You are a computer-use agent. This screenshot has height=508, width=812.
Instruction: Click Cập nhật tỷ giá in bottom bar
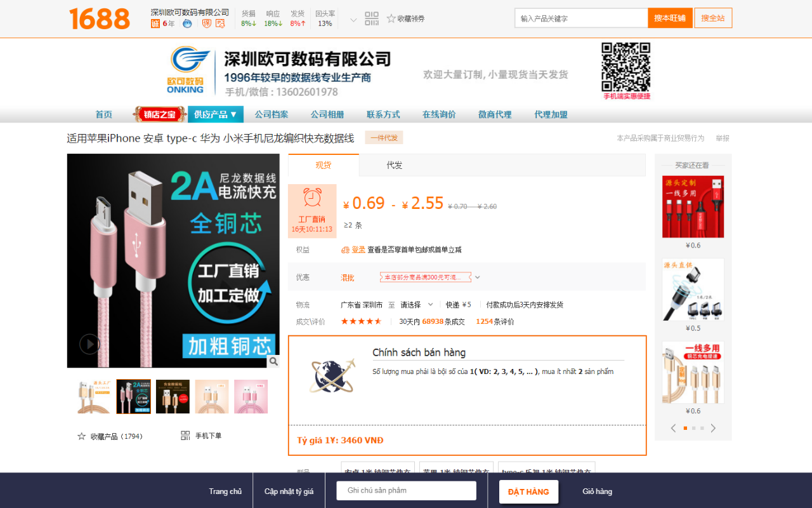point(289,491)
